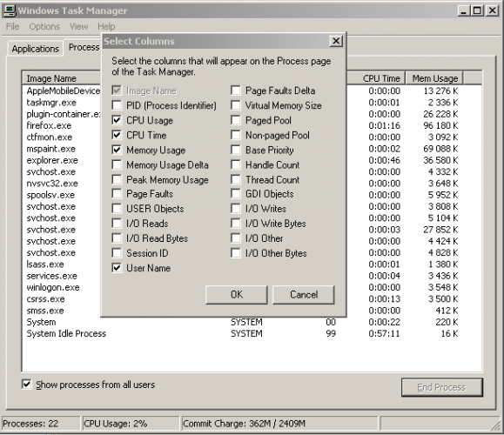The width and height of the screenshot is (504, 435).
Task: Click the Commit Charge status bar entry
Action: [x=279, y=424]
